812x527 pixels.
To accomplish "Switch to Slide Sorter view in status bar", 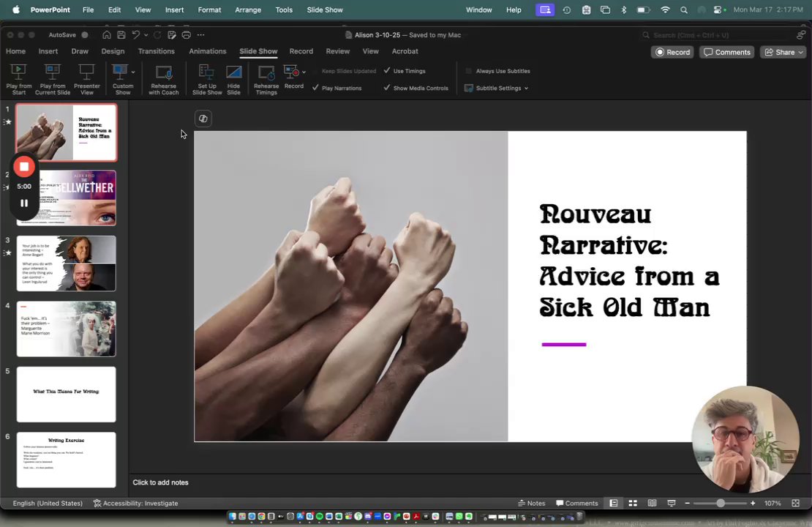I will pos(633,504).
